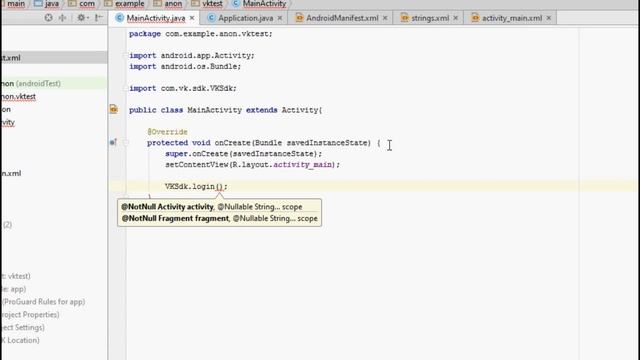Screen dimensions: 640x360
Task: Select the (ProGuard Rules for app) entry
Action: pyautogui.click(x=43, y=302)
